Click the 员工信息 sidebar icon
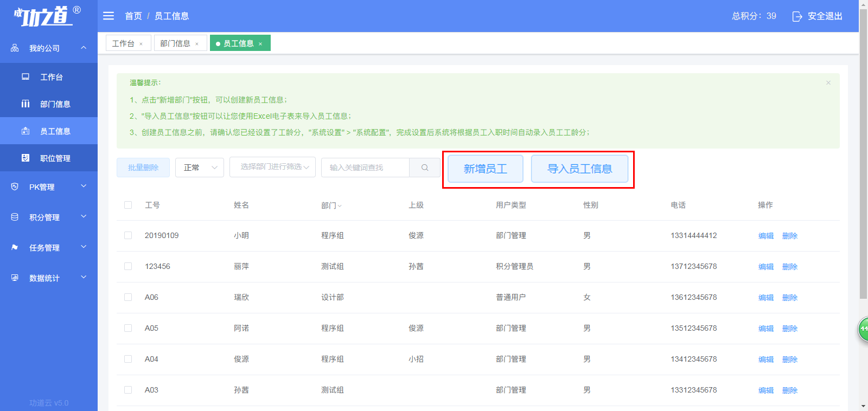 pos(25,131)
